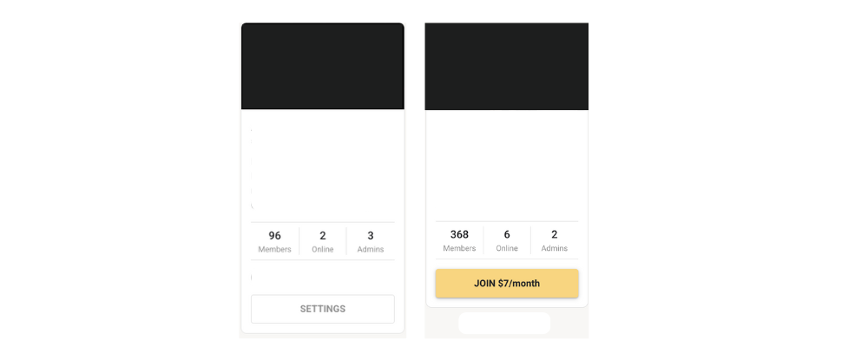
Task: Select the Members label under 368
Action: tap(459, 248)
